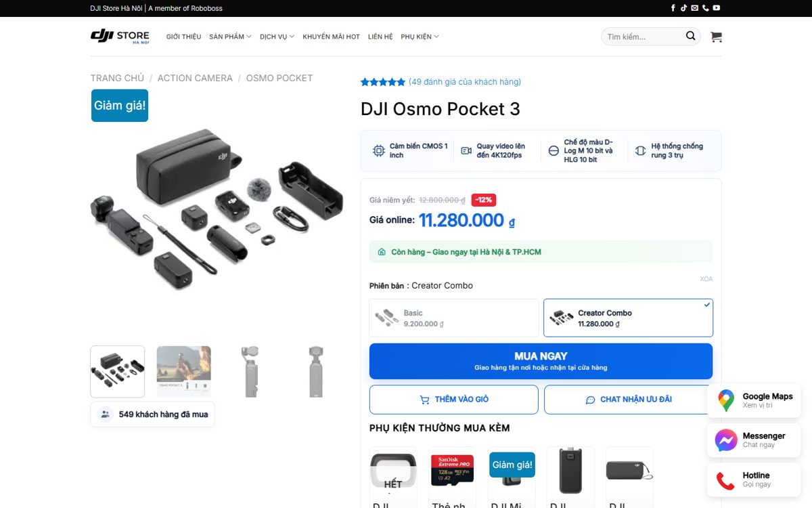Select the fourth gimbal camera thumbnail
This screenshot has width=812, height=508.
316,372
